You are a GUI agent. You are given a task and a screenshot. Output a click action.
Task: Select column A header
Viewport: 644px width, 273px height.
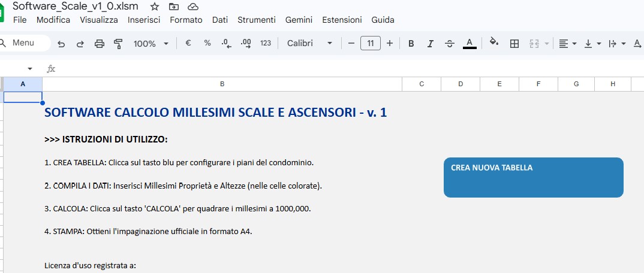click(23, 84)
